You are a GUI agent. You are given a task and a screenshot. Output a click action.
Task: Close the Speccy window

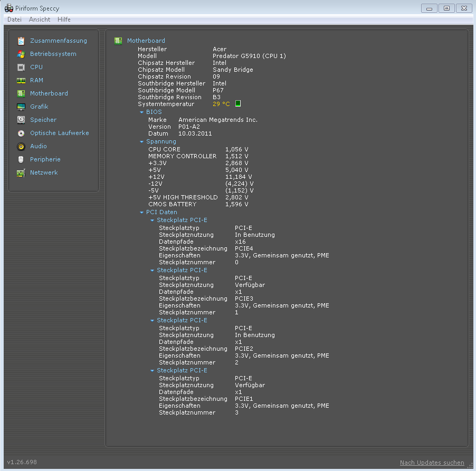464,8
